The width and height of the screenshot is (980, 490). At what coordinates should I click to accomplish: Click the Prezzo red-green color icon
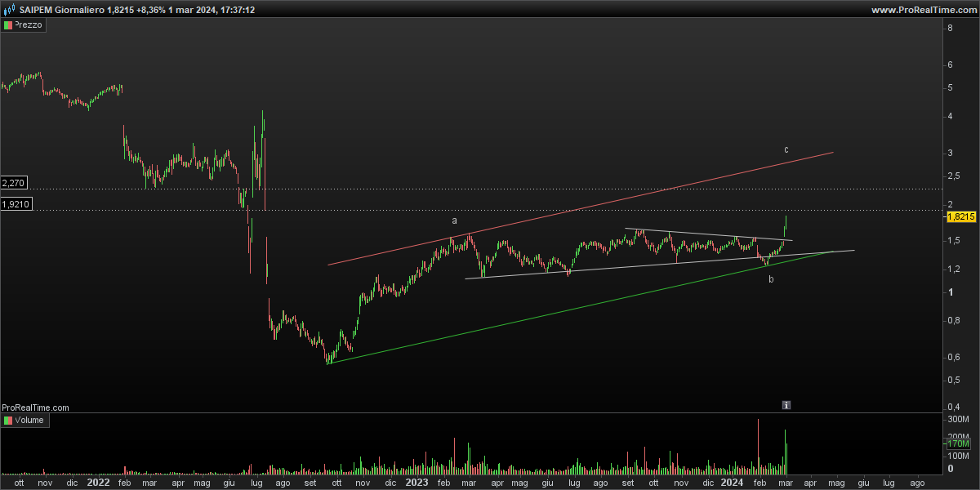coord(9,25)
